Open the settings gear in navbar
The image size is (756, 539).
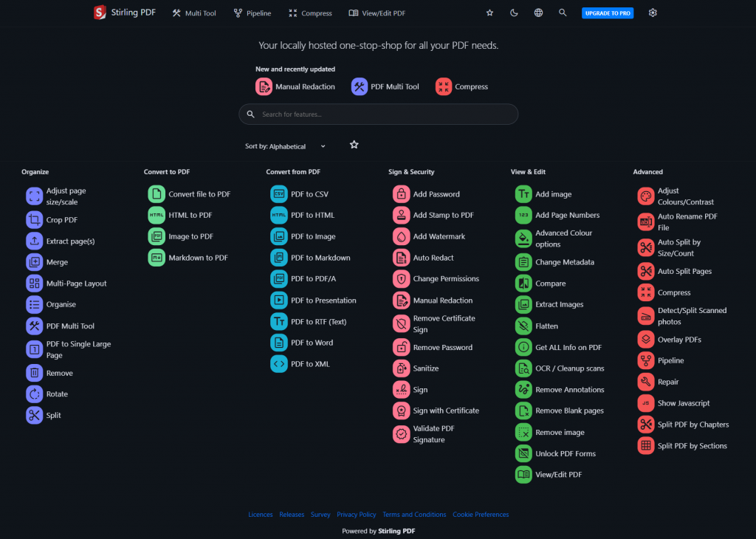point(653,13)
